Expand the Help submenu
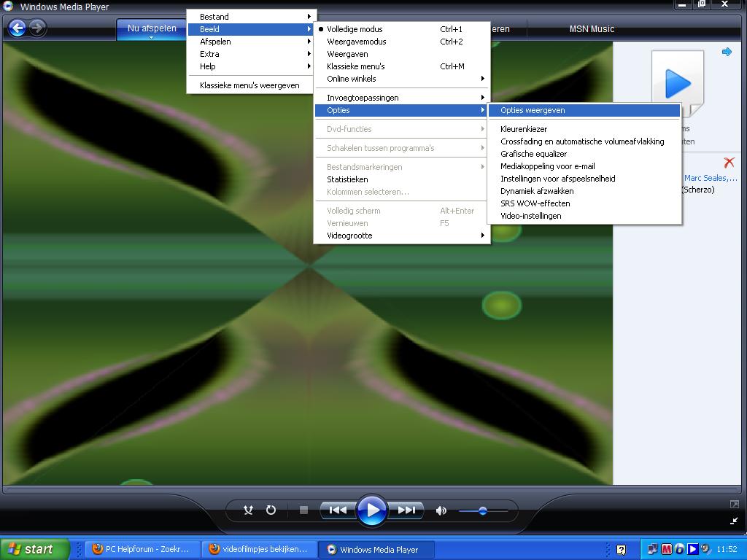Viewport: 747px width, 560px height. pos(251,66)
